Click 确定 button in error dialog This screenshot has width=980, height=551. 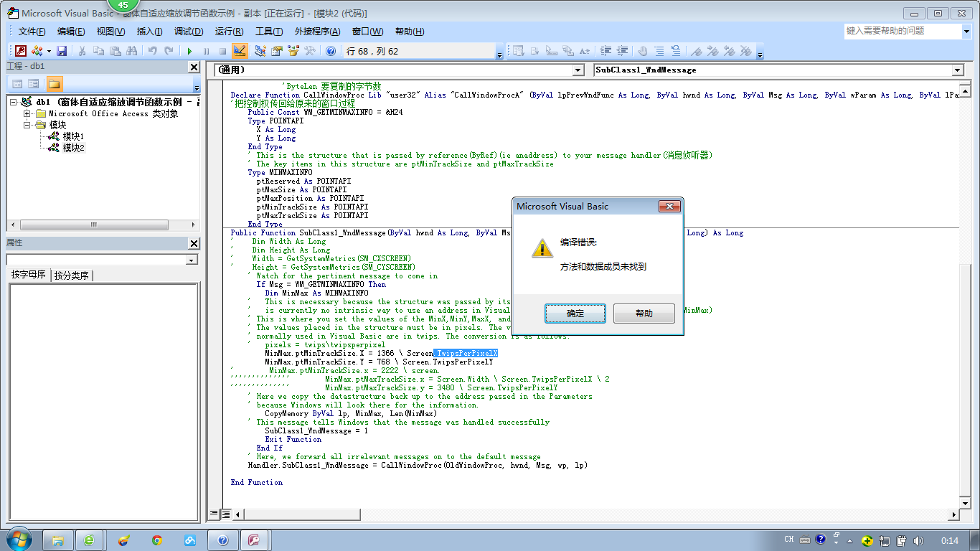(x=575, y=314)
